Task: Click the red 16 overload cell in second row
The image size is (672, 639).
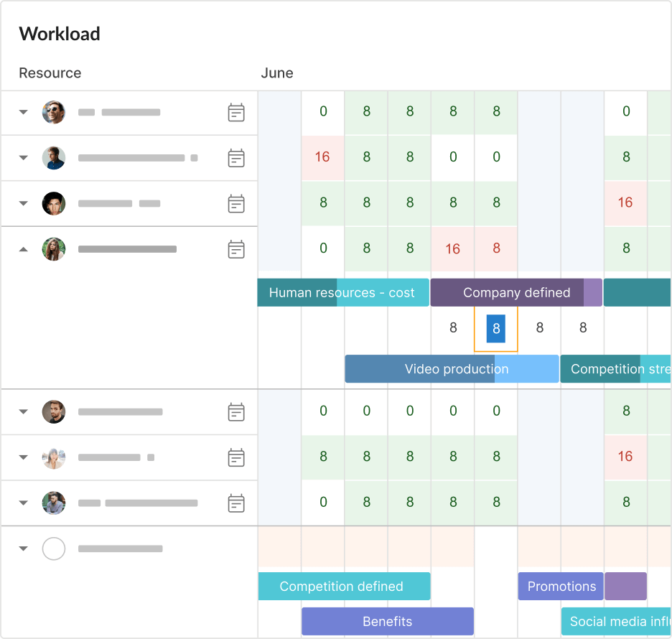Action: (x=322, y=157)
